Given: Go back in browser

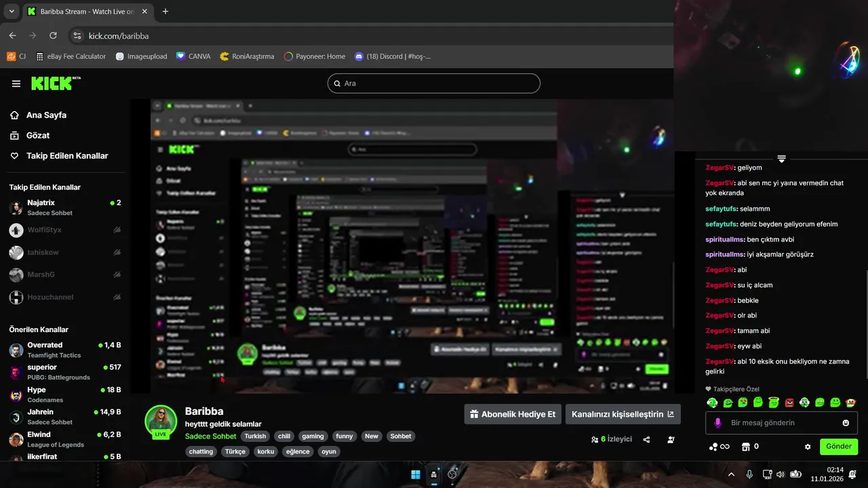Looking at the screenshot, I should (x=13, y=35).
